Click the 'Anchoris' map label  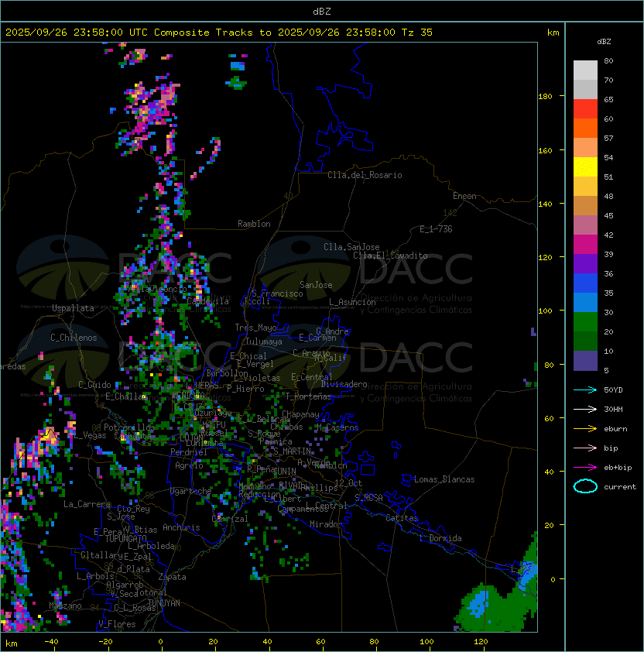coord(181,527)
